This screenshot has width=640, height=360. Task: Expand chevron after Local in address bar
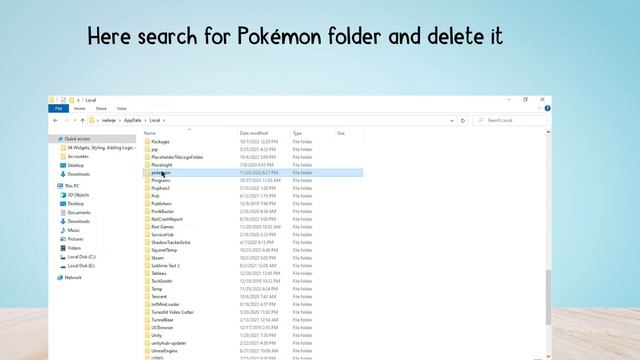[164, 120]
